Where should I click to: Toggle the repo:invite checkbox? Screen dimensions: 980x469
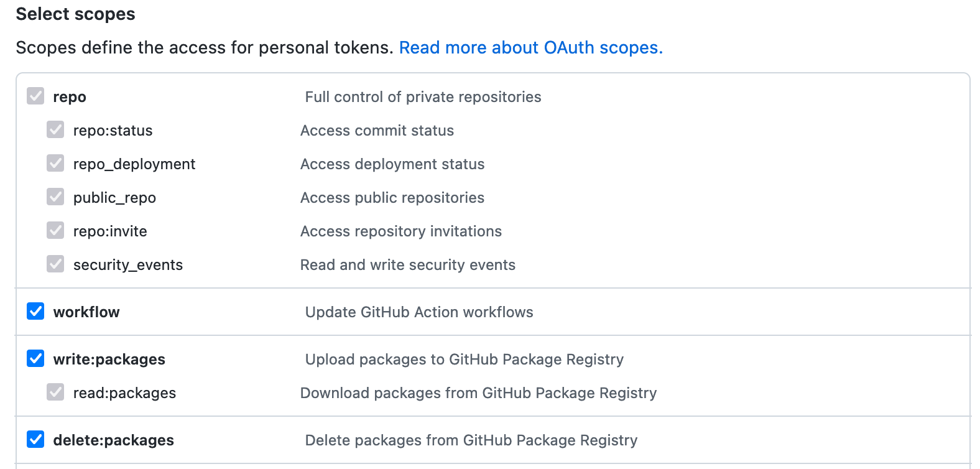point(55,230)
